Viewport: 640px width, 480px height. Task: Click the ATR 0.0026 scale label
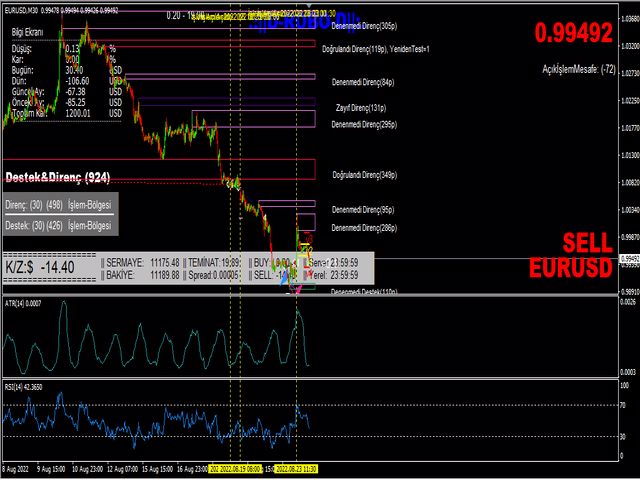[x=628, y=302]
